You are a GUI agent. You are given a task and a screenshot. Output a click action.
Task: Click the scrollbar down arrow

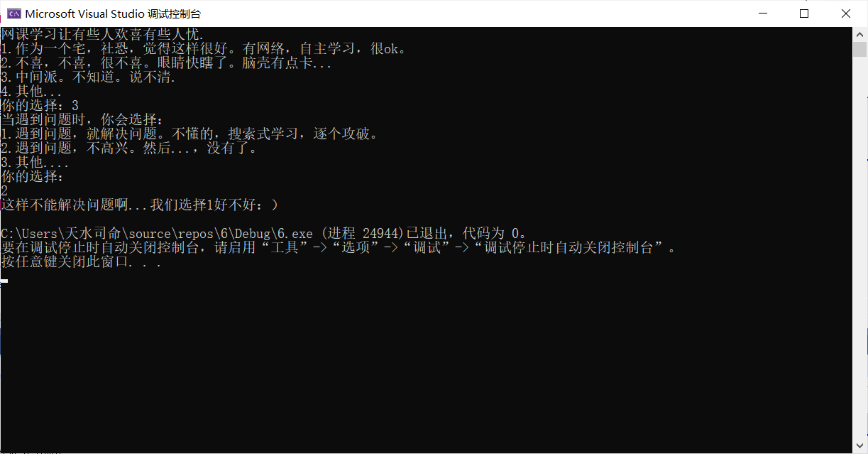coord(859,445)
